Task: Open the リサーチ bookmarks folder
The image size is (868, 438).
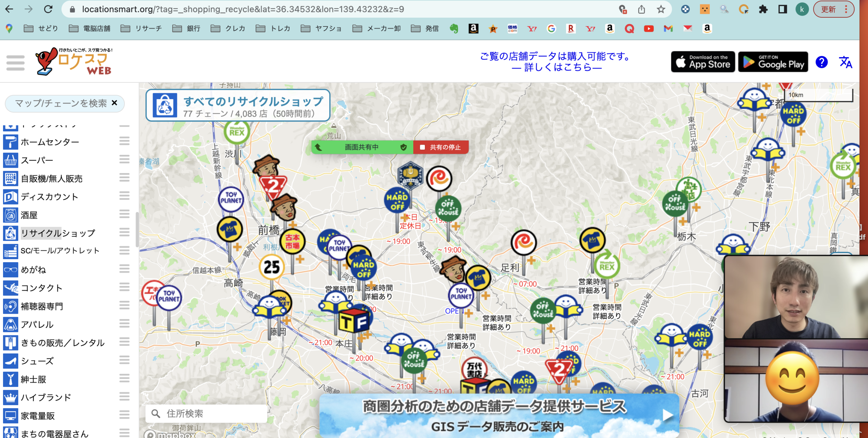Action: click(141, 28)
